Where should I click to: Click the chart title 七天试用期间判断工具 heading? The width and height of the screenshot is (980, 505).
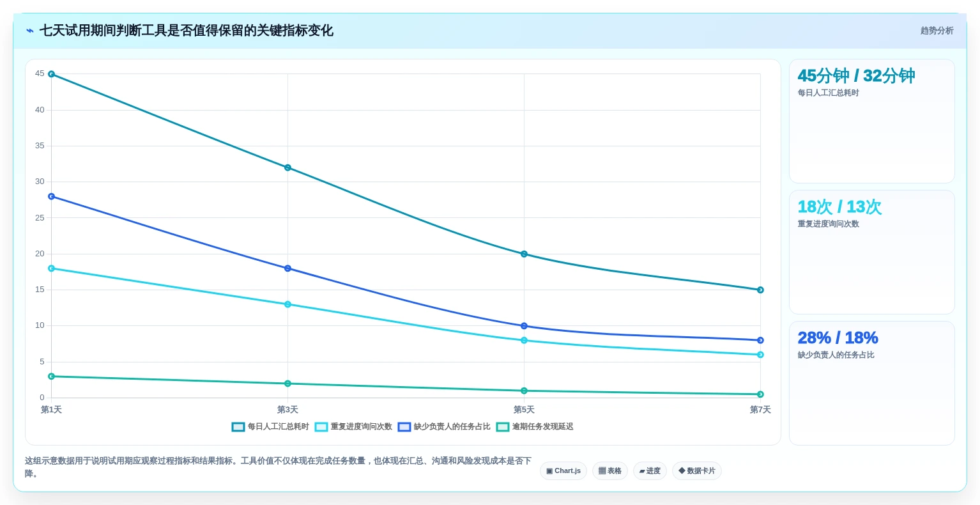(187, 31)
